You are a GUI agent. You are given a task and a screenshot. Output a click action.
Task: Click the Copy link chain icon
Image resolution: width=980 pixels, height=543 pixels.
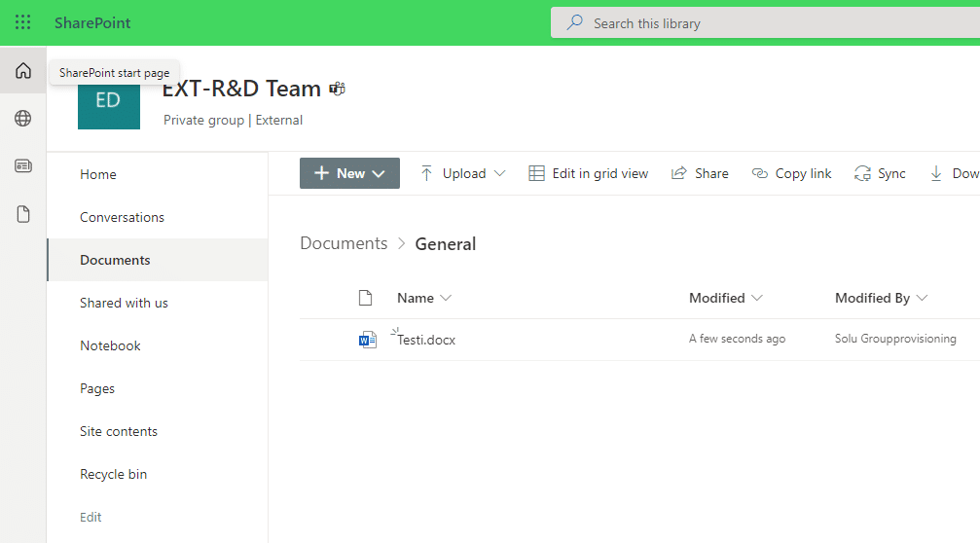[x=759, y=173]
